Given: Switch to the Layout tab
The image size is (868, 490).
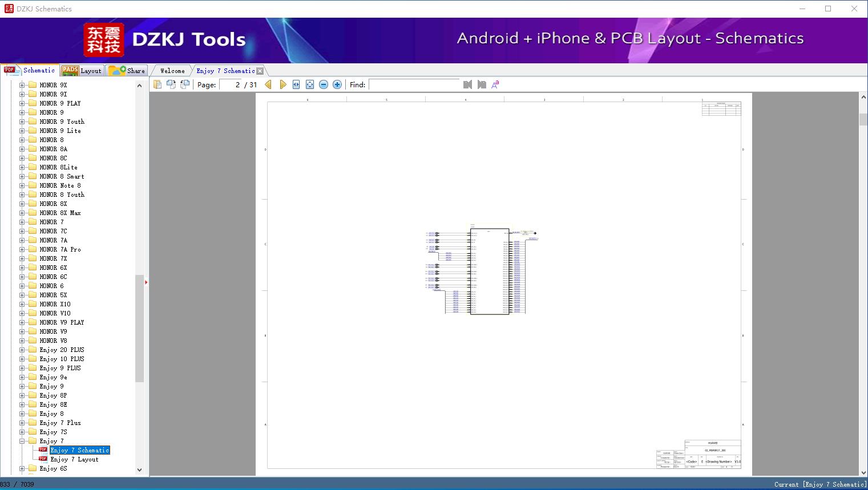Looking at the screenshot, I should (x=82, y=71).
